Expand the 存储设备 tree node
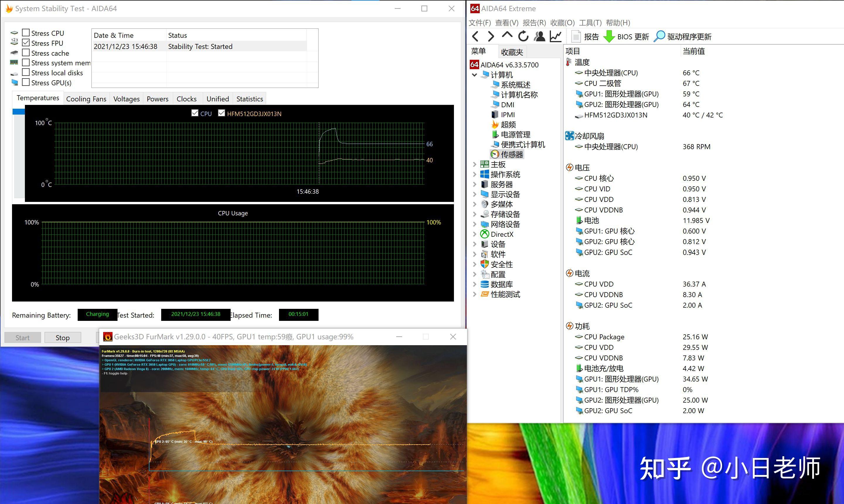This screenshot has height=504, width=844. click(474, 214)
